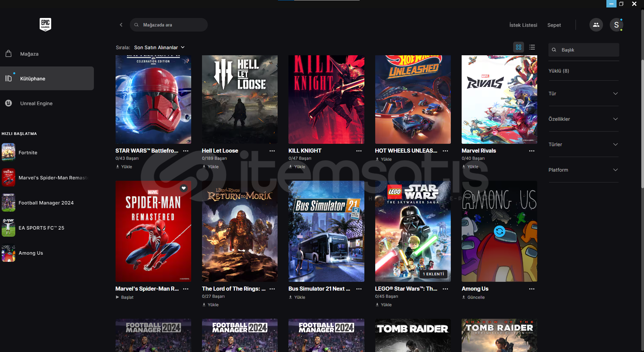Expand the Tür filter
Viewport: 644px width, 352px height.
[583, 94]
